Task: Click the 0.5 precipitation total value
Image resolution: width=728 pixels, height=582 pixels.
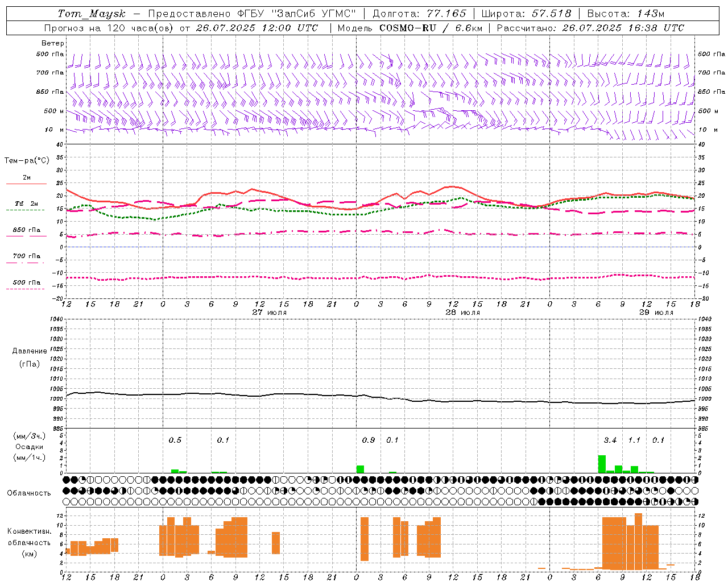Action: [x=175, y=440]
